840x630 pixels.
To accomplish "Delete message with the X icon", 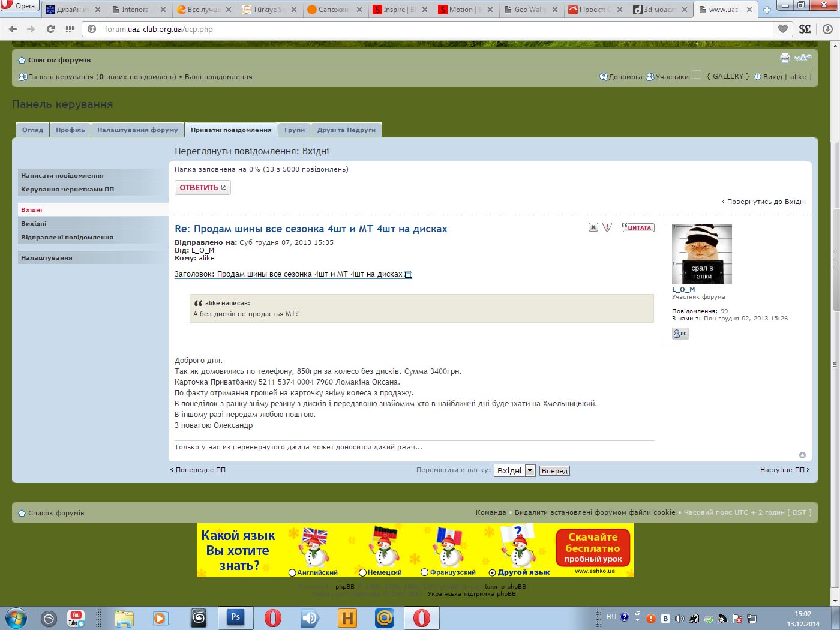I will click(x=593, y=227).
